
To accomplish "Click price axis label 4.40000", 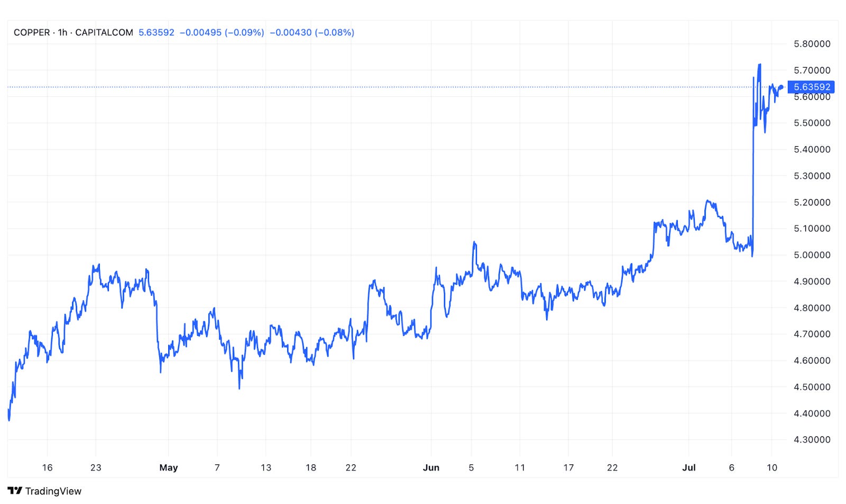I will [x=812, y=414].
